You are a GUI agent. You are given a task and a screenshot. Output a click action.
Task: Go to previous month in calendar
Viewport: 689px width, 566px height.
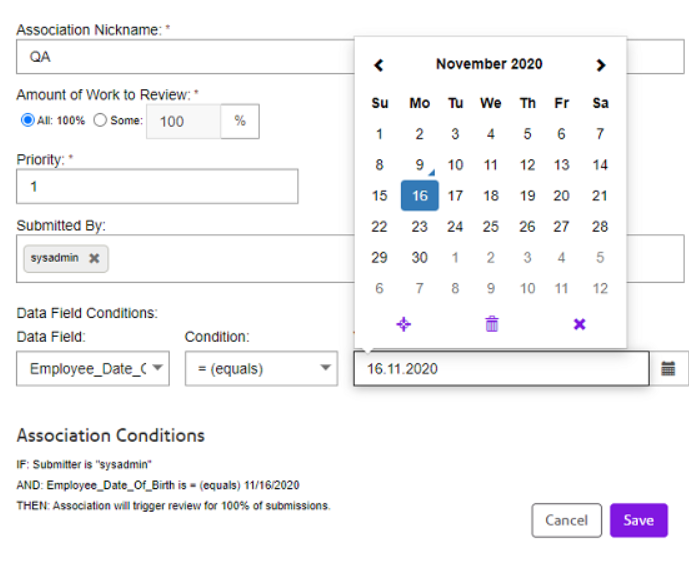[x=379, y=65]
